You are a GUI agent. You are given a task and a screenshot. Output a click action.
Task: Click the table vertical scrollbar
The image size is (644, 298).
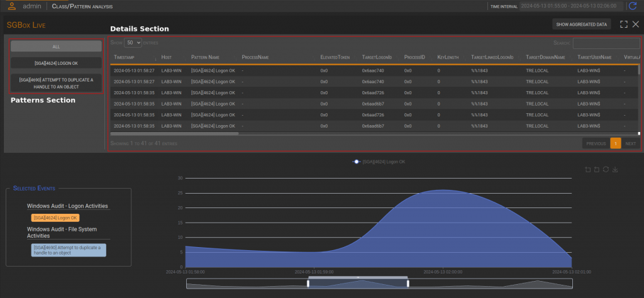pos(639,69)
